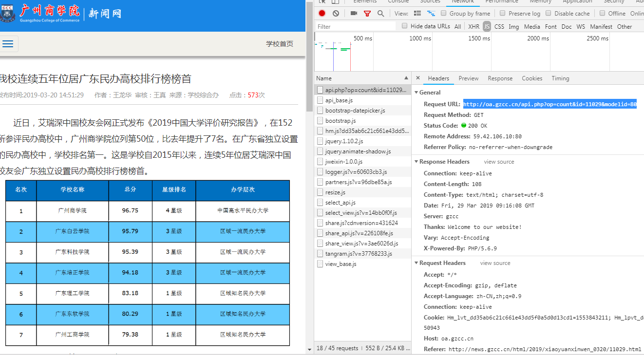Image resolution: width=644 pixels, height=357 pixels.
Task: Toggle the red filter funnel icon
Action: 367,14
